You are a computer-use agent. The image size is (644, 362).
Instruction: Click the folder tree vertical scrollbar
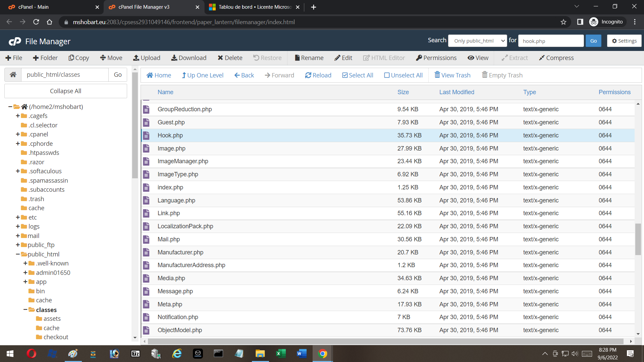point(135,126)
